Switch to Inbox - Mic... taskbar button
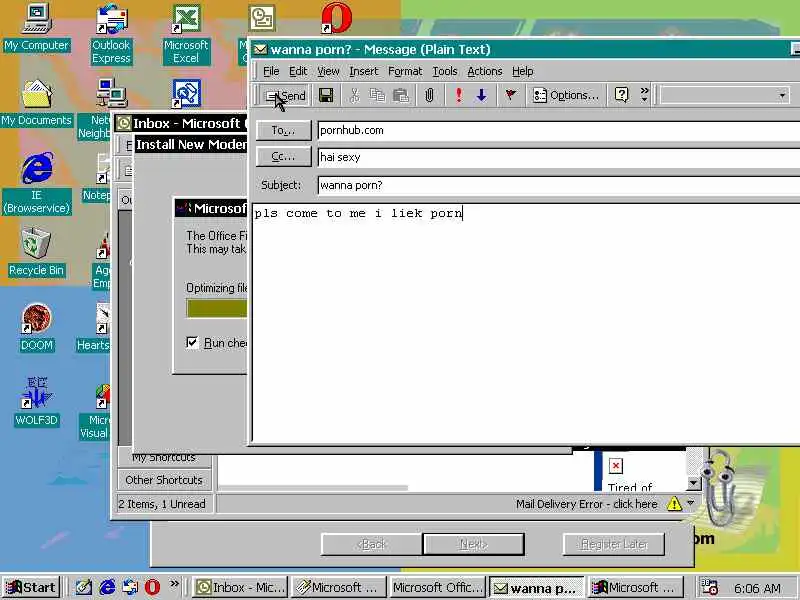The height and width of the screenshot is (600, 800). pyautogui.click(x=241, y=588)
